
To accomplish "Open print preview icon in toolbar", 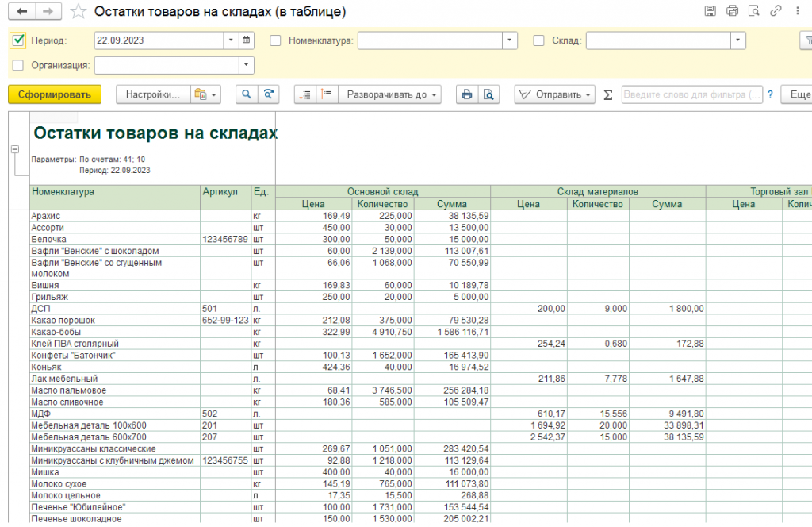I will coord(488,94).
